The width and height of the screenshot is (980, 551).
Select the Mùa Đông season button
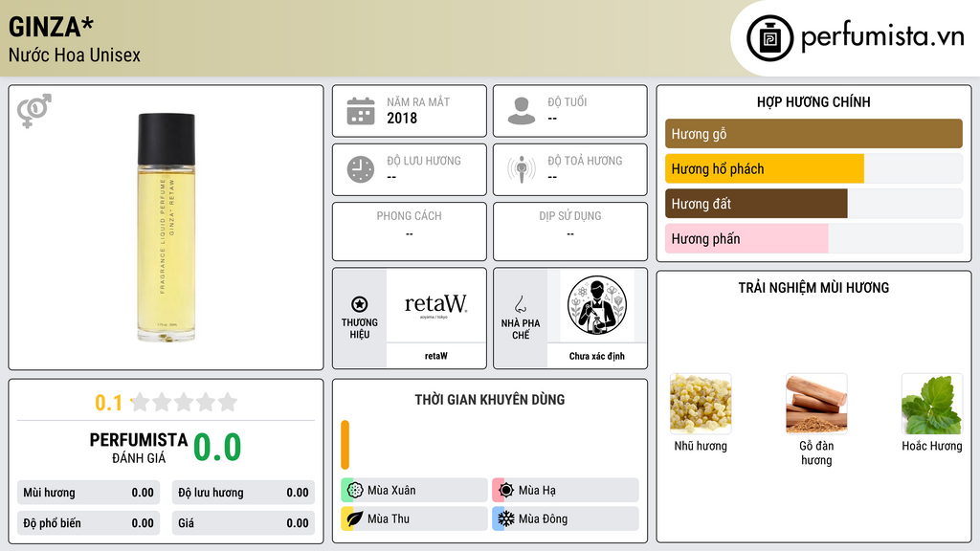(566, 518)
